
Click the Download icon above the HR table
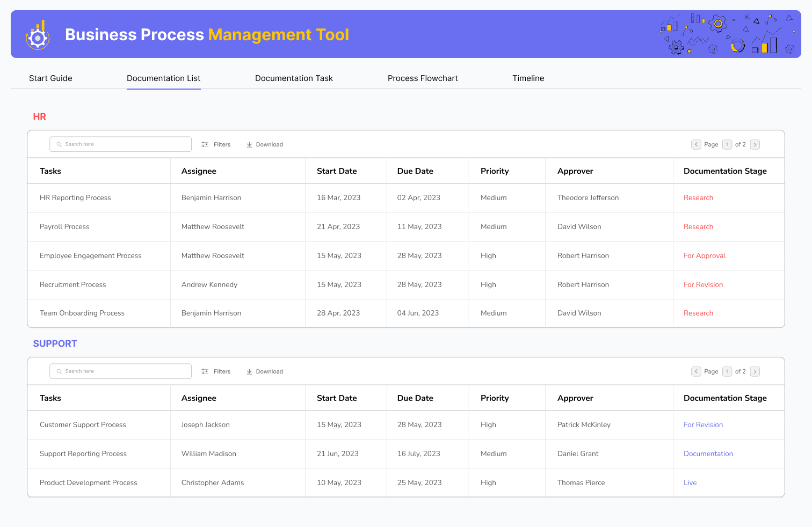pyautogui.click(x=249, y=144)
